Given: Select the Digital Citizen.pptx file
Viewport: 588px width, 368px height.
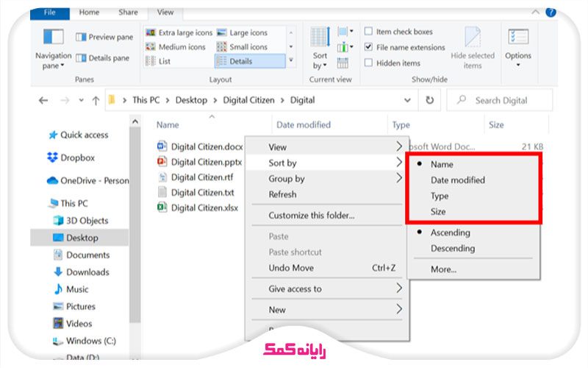Looking at the screenshot, I should click(206, 162).
